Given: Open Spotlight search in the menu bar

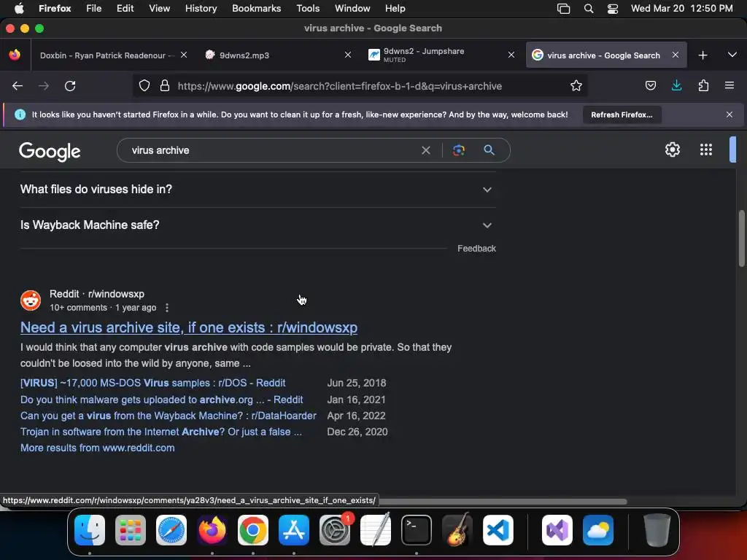Looking at the screenshot, I should coord(589,9).
